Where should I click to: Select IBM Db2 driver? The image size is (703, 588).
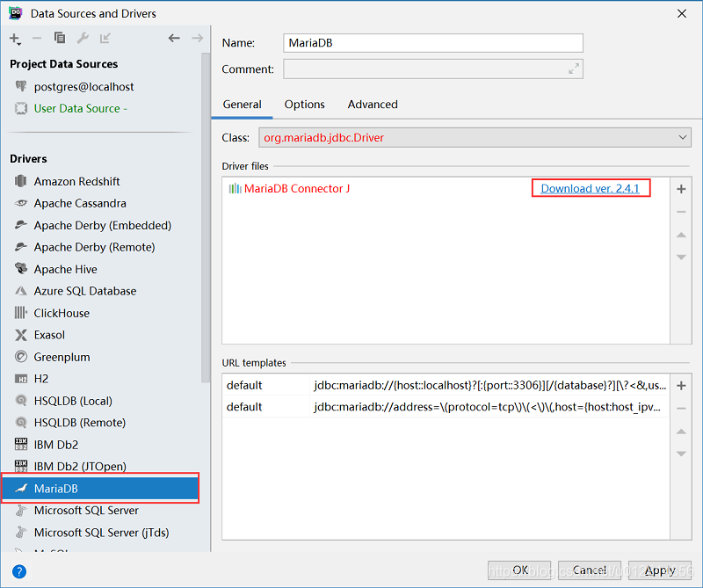pyautogui.click(x=56, y=445)
